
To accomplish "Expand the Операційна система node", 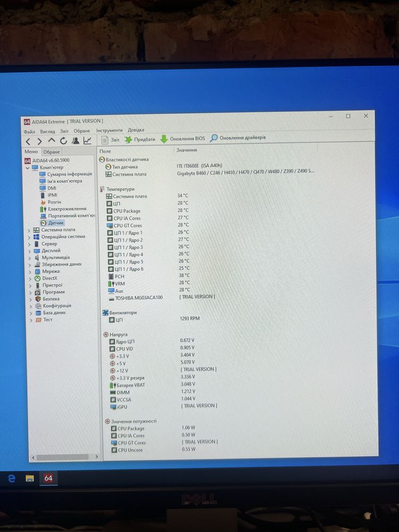I will click(29, 237).
